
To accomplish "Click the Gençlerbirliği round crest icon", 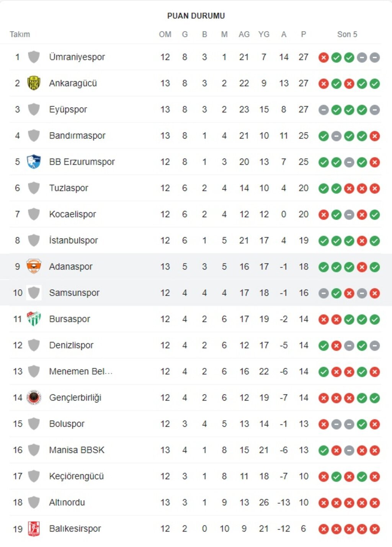I will point(34,398).
